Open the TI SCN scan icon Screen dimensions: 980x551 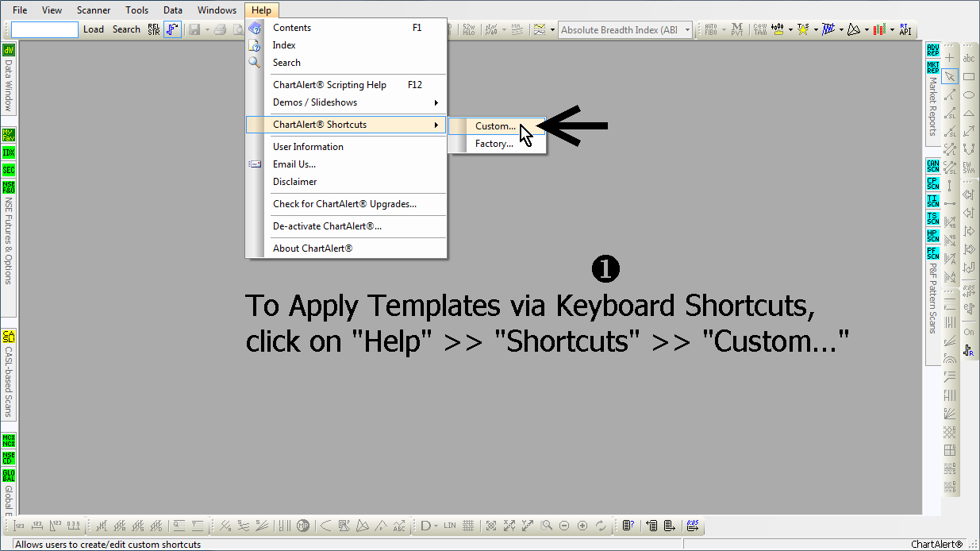[x=933, y=201]
